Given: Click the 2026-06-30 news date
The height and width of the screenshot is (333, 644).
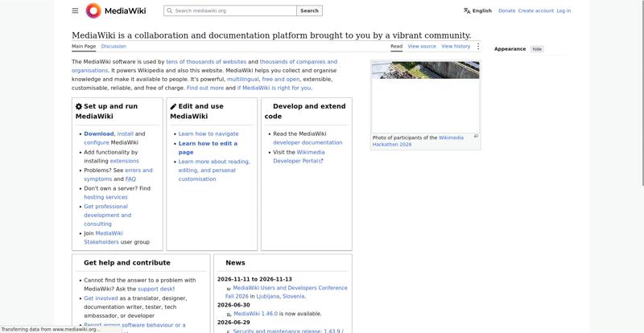Looking at the screenshot, I should 233,305.
